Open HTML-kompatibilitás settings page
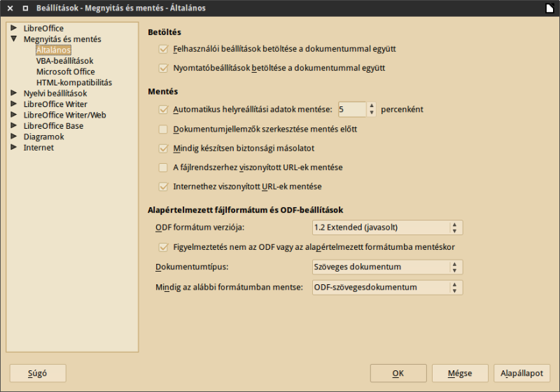 (73, 83)
